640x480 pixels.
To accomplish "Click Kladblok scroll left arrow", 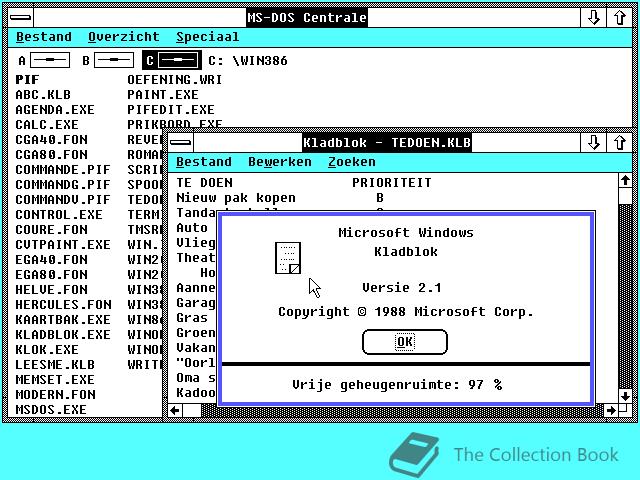I will pos(176,410).
